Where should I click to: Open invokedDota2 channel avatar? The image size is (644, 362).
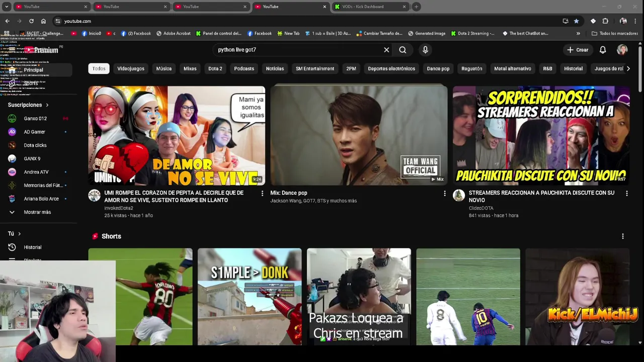pos(95,196)
